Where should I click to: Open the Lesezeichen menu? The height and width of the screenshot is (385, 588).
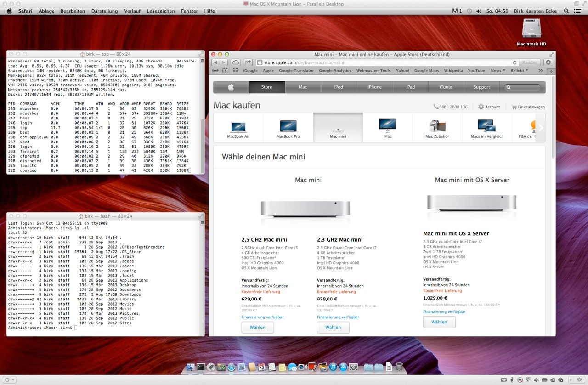coord(160,11)
